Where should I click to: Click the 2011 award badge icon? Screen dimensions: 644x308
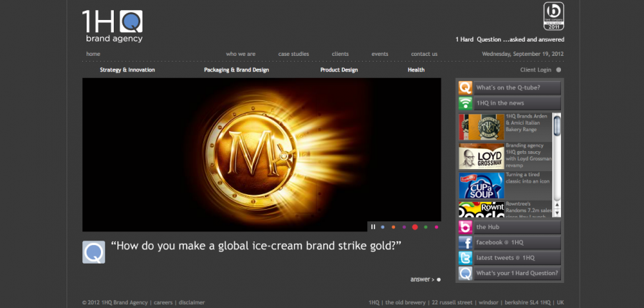coord(552,16)
